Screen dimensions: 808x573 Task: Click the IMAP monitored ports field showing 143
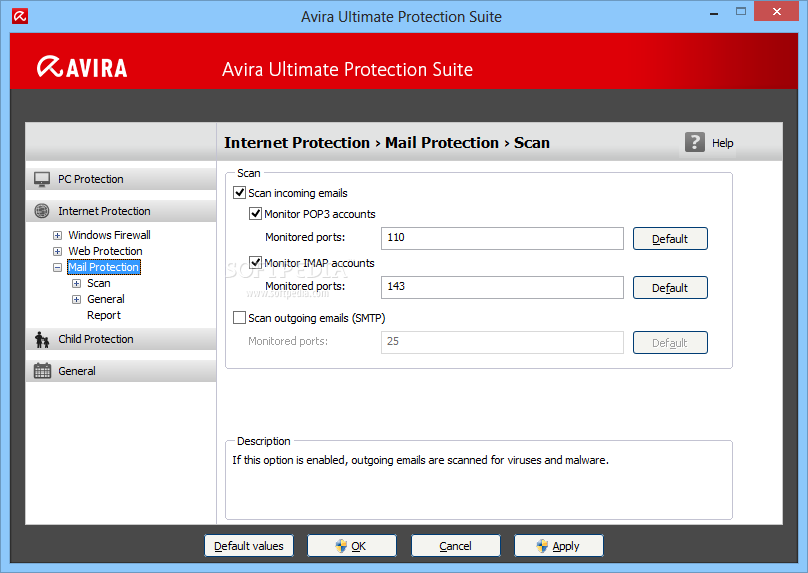pyautogui.click(x=502, y=287)
